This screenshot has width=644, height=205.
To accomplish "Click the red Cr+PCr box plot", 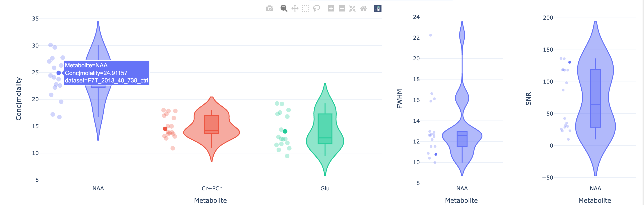I will [x=212, y=125].
